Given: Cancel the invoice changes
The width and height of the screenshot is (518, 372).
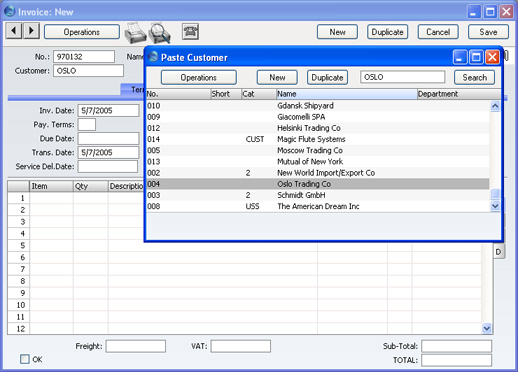Looking at the screenshot, I should click(x=438, y=32).
